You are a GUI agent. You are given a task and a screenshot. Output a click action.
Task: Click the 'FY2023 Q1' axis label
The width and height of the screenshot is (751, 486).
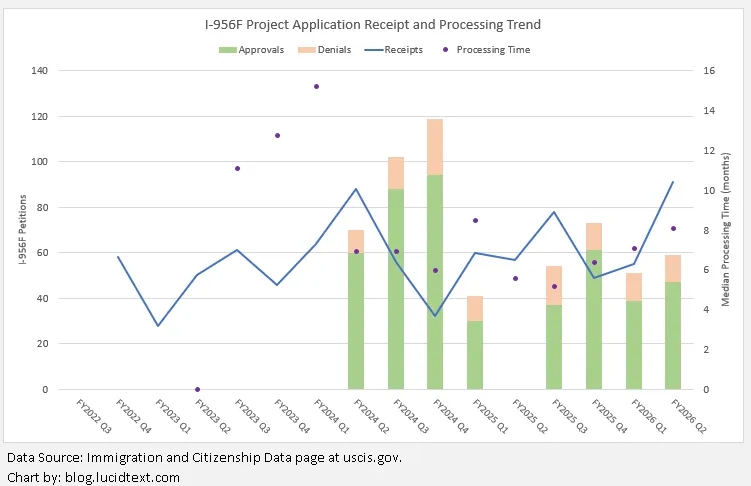tap(173, 416)
